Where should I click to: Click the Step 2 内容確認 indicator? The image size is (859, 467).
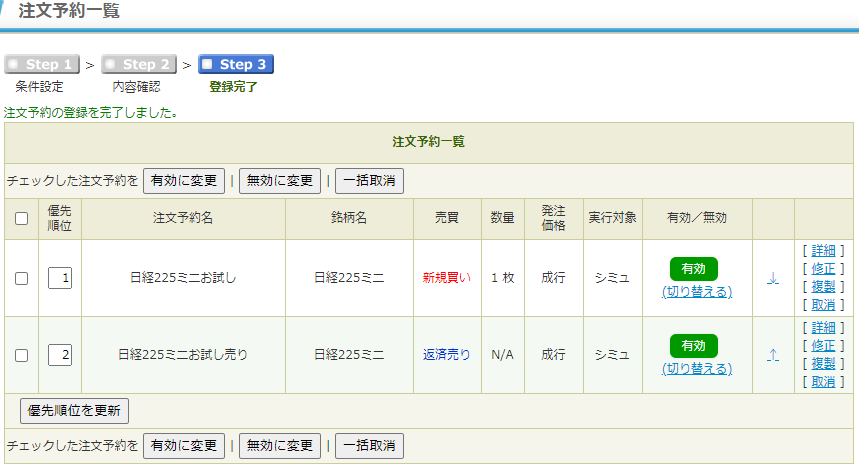[139, 64]
